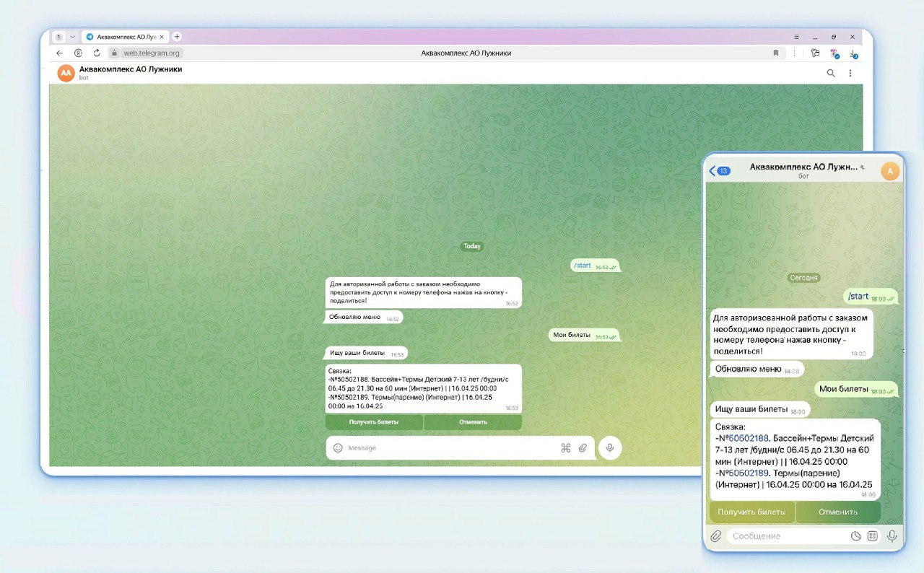Tap the sticker icon in the mobile input field
The image size is (924, 573).
point(856,536)
